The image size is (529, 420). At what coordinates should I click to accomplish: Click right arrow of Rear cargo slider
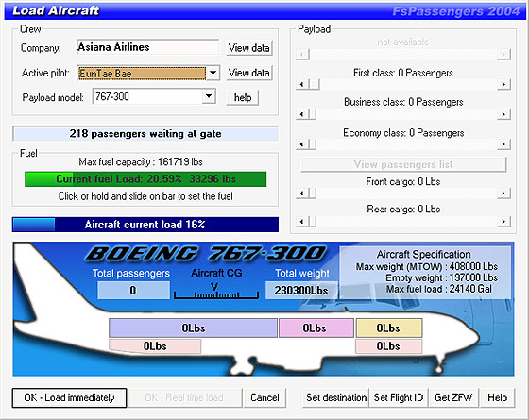pyautogui.click(x=503, y=222)
